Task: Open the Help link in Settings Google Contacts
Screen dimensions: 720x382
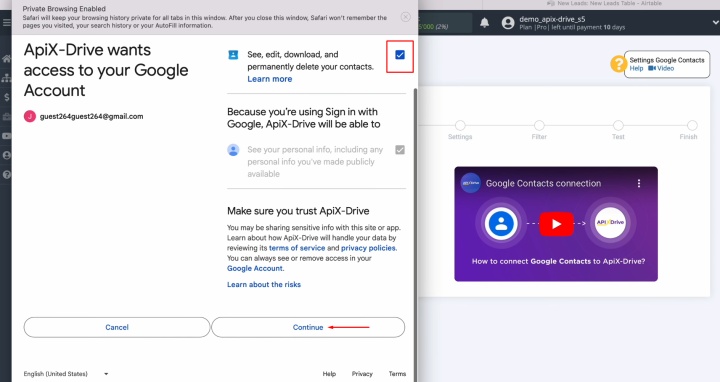Action: pyautogui.click(x=636, y=68)
